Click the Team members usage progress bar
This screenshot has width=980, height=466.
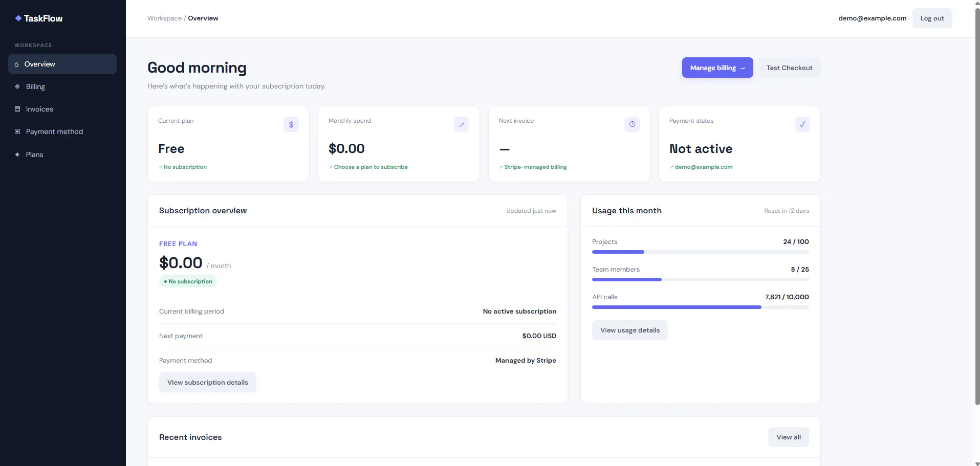click(x=701, y=279)
